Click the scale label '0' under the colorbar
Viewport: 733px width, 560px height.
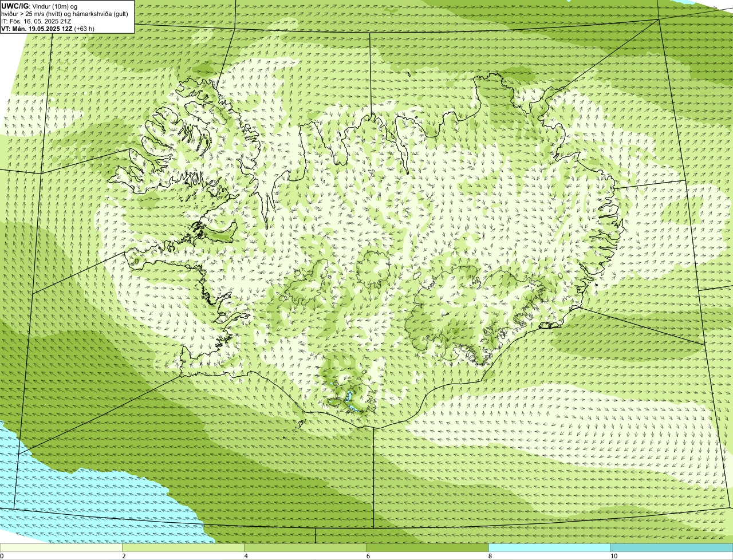pos(2,556)
